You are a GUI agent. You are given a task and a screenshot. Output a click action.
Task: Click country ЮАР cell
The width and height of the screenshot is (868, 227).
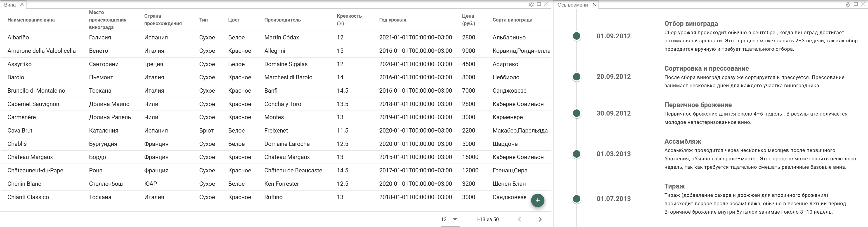point(151,184)
